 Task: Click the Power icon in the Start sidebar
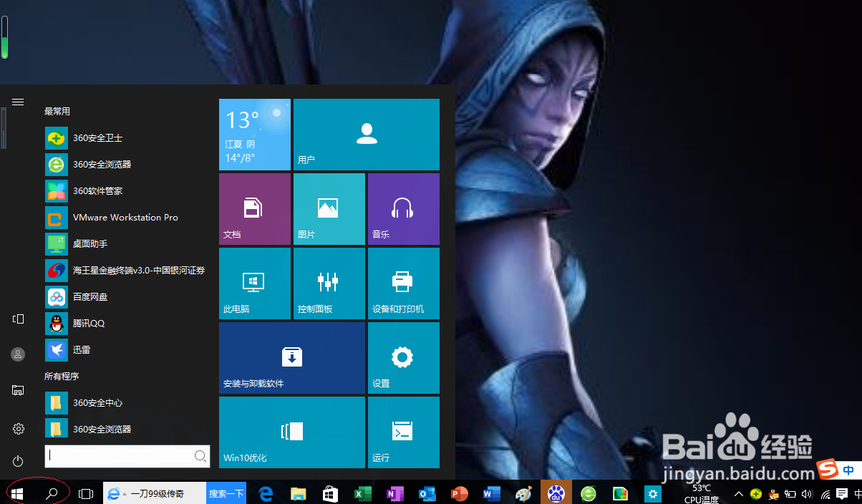point(19,461)
